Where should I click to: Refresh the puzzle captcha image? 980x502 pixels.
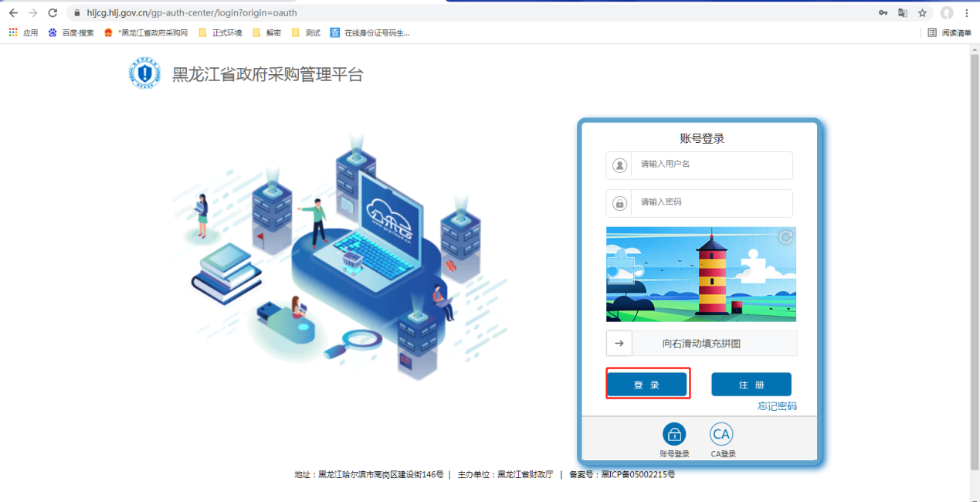click(785, 237)
